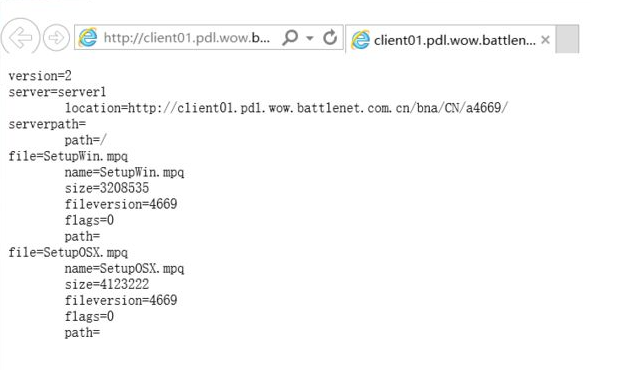Screen dimensions: 633x370
Task: Click the Forward arrow navigation button
Action: point(56,38)
